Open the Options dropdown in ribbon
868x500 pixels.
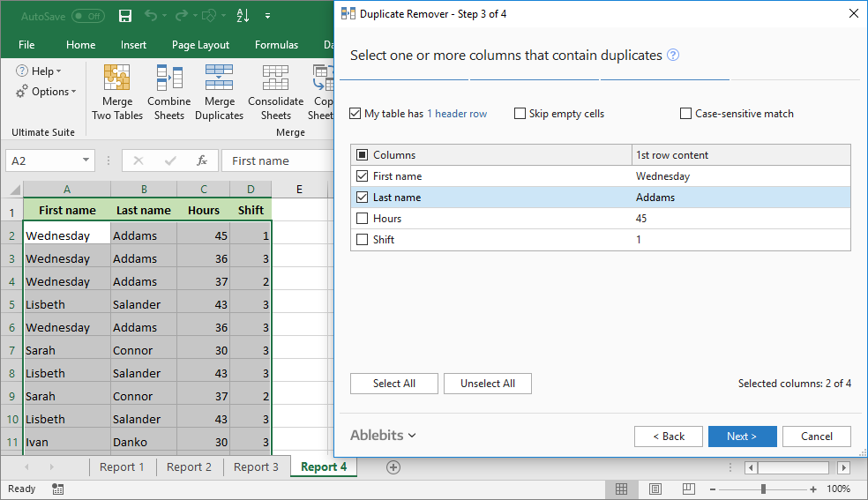click(x=46, y=91)
